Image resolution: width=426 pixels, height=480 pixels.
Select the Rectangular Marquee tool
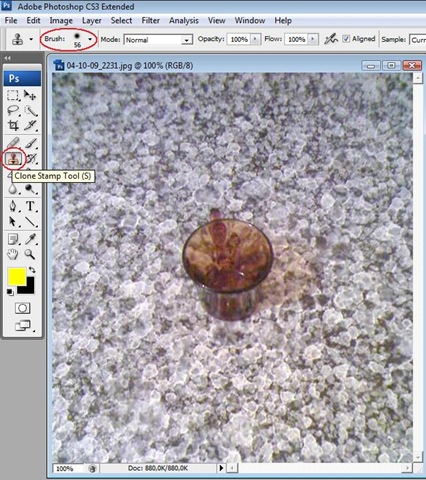(13, 96)
